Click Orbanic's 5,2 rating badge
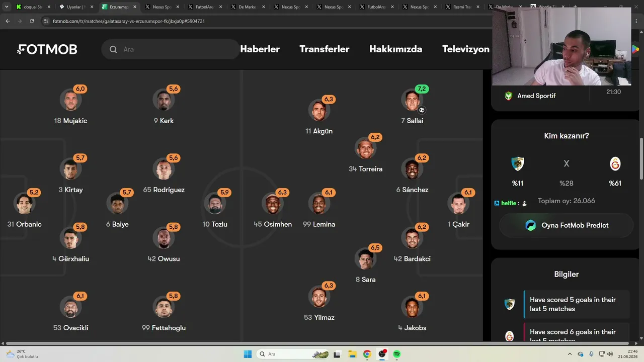644x362 pixels. pos(34,193)
